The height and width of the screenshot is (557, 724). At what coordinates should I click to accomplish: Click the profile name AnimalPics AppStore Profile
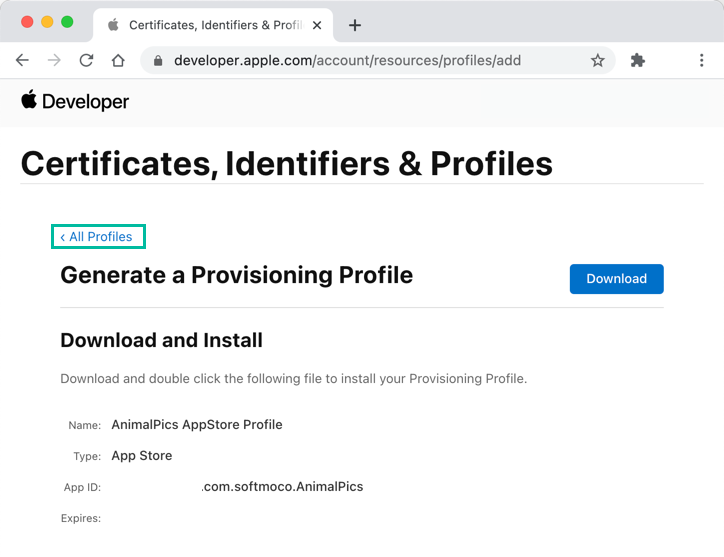click(x=197, y=424)
